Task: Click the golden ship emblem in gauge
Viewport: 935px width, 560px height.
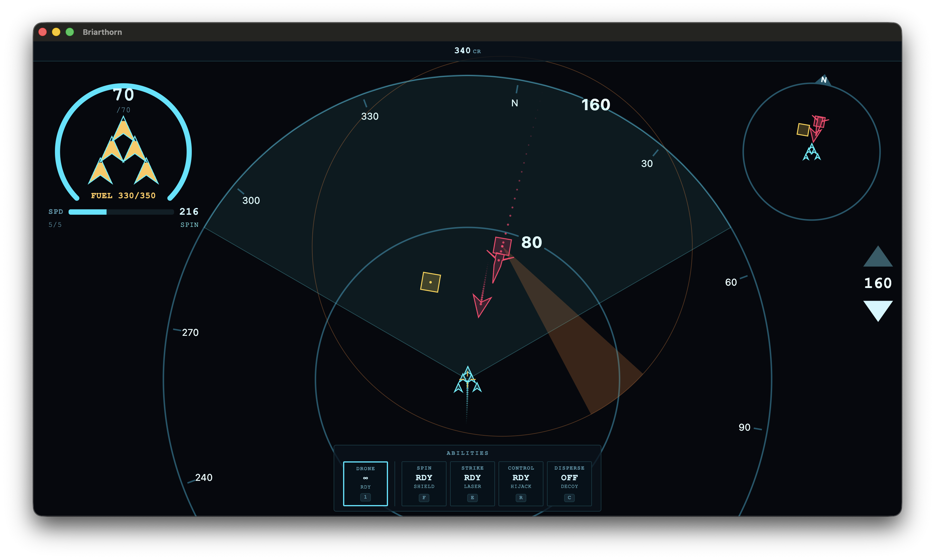Action: [123, 150]
